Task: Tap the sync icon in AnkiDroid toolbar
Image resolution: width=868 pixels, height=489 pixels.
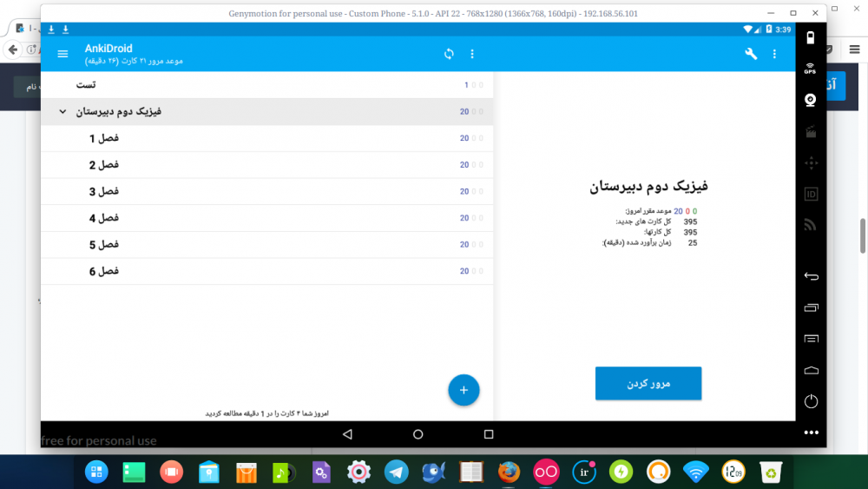Action: [449, 54]
